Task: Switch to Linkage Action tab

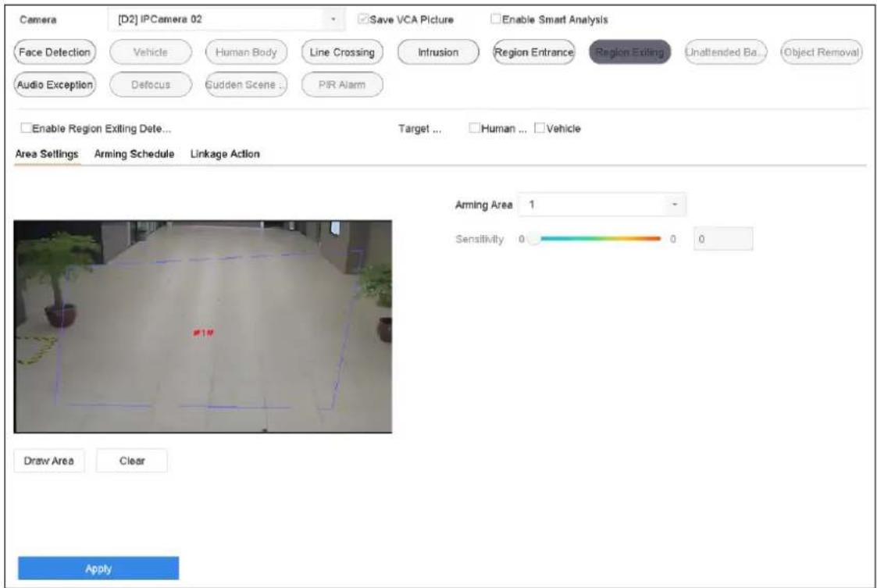Action: tap(225, 154)
